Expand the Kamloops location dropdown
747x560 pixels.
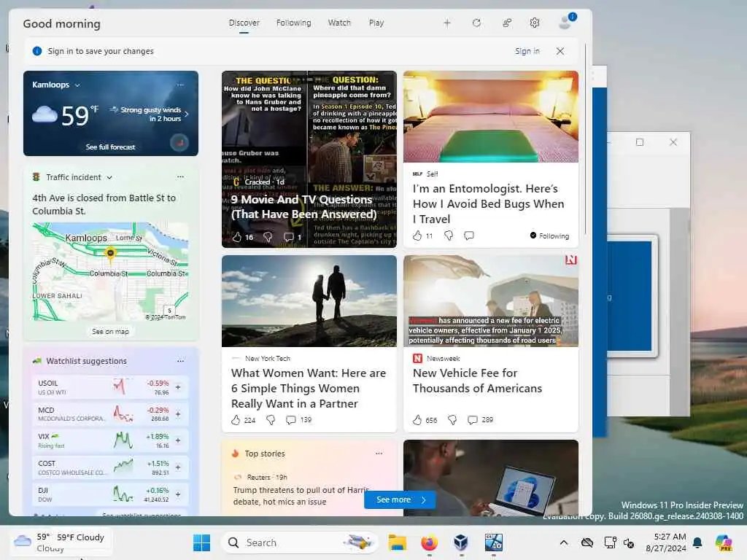pos(77,85)
